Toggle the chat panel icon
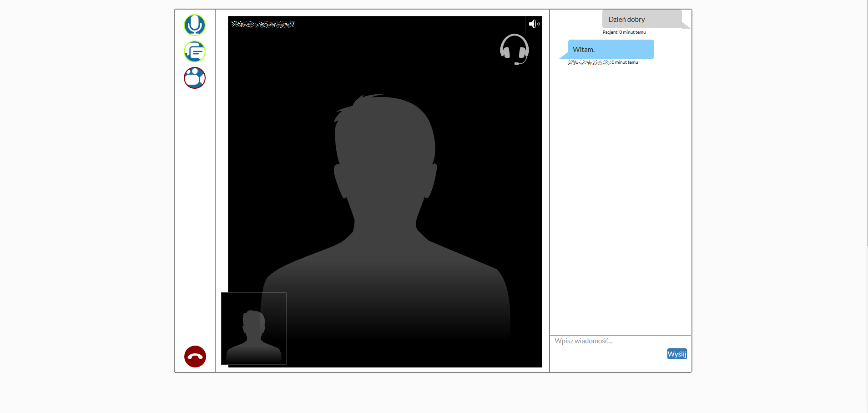The height and width of the screenshot is (413, 868). (x=195, y=51)
